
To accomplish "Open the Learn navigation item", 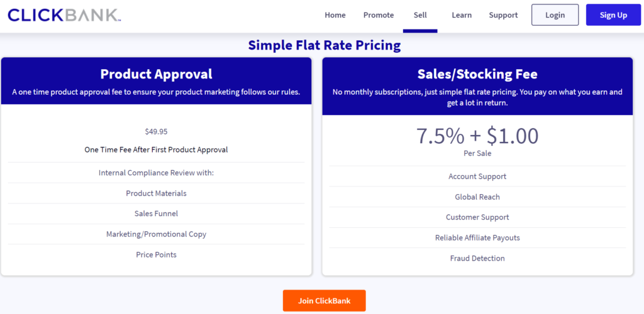I will pos(462,15).
